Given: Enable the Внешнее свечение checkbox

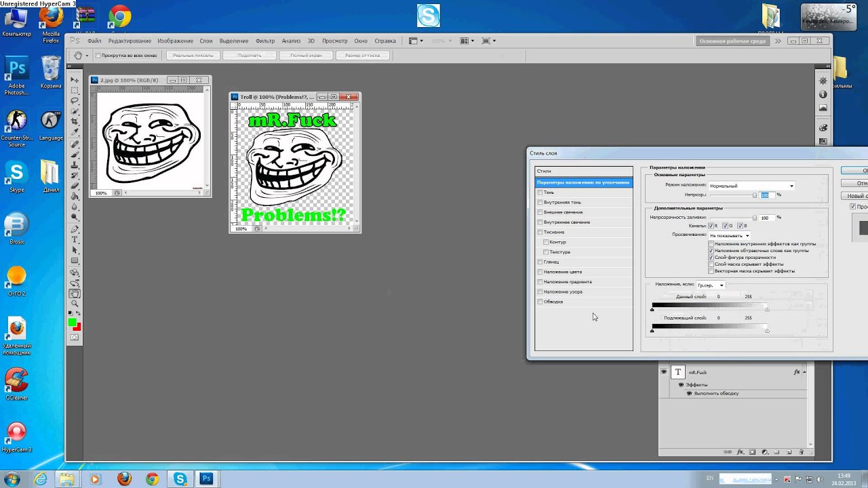Looking at the screenshot, I should click(540, 212).
